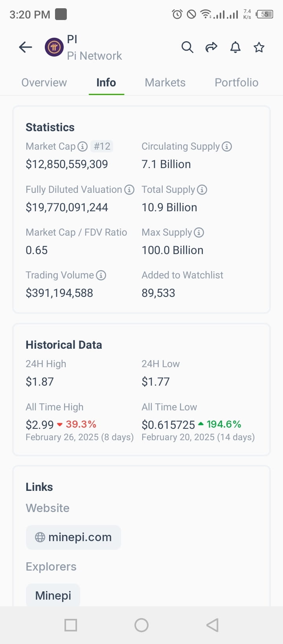Tap the #12 rank badge

[x=102, y=146]
